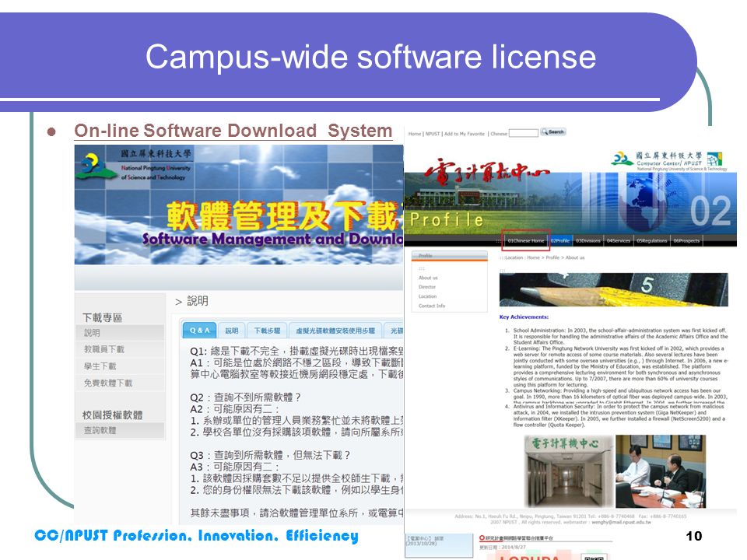Click the Key Achievements heading
The image size is (747, 560).
pyautogui.click(x=524, y=317)
